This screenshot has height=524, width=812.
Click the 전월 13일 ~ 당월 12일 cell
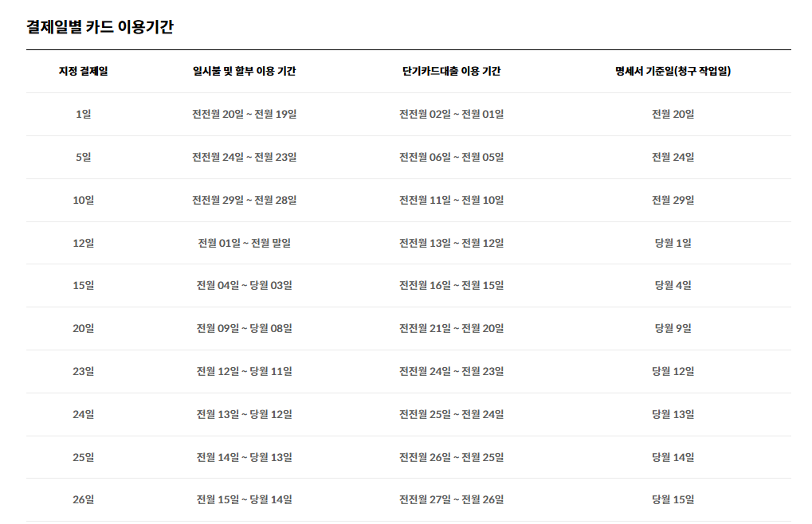[244, 414]
